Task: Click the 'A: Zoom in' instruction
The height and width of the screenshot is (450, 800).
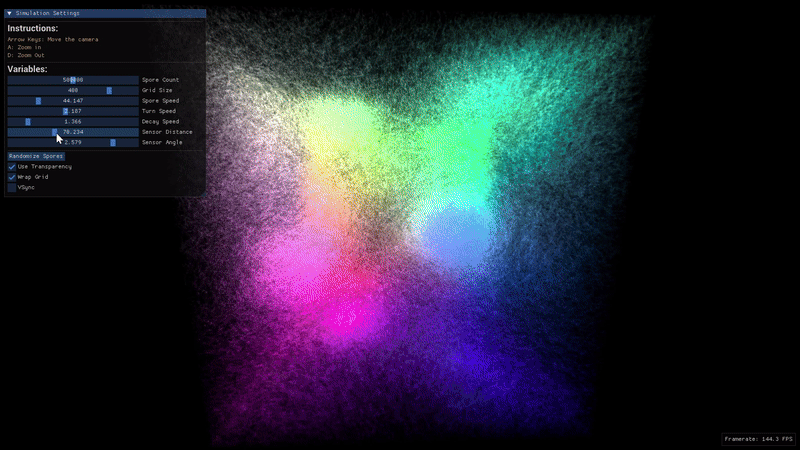Action: point(24,47)
